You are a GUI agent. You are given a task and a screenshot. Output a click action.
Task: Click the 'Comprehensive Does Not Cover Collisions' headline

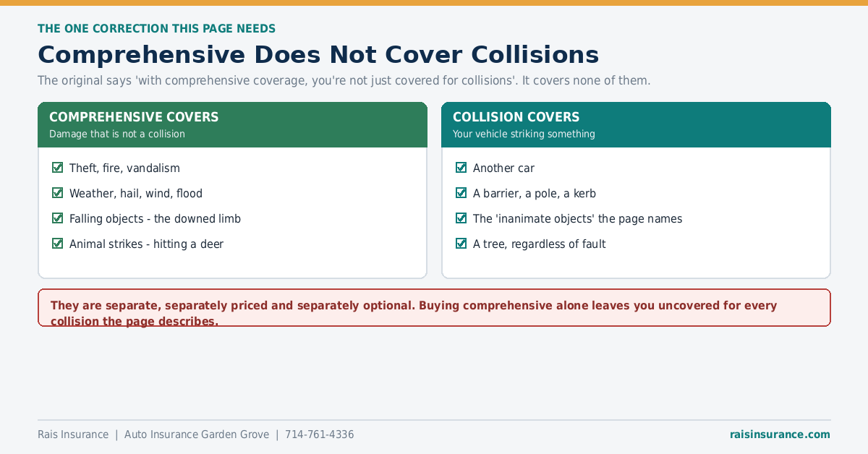click(x=318, y=55)
